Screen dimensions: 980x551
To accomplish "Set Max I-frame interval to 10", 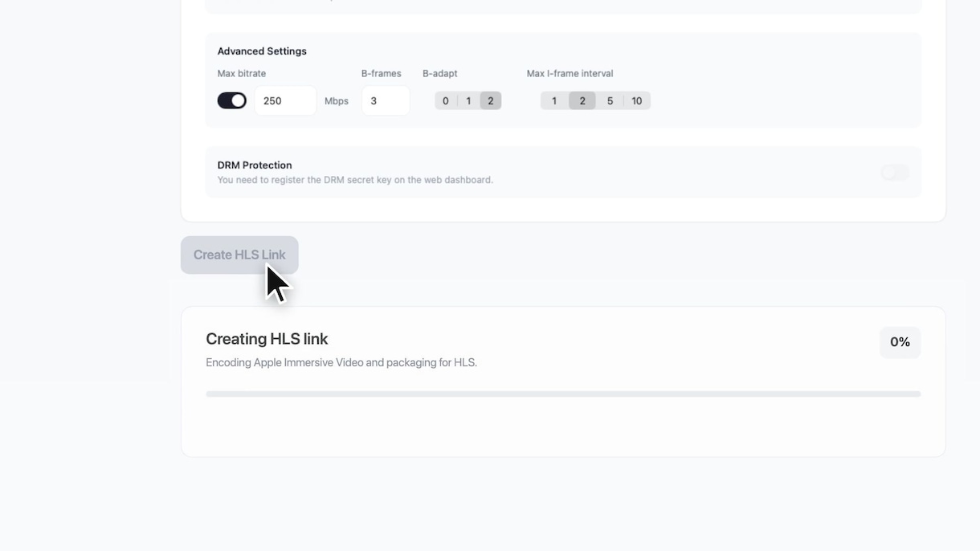I will tap(637, 100).
